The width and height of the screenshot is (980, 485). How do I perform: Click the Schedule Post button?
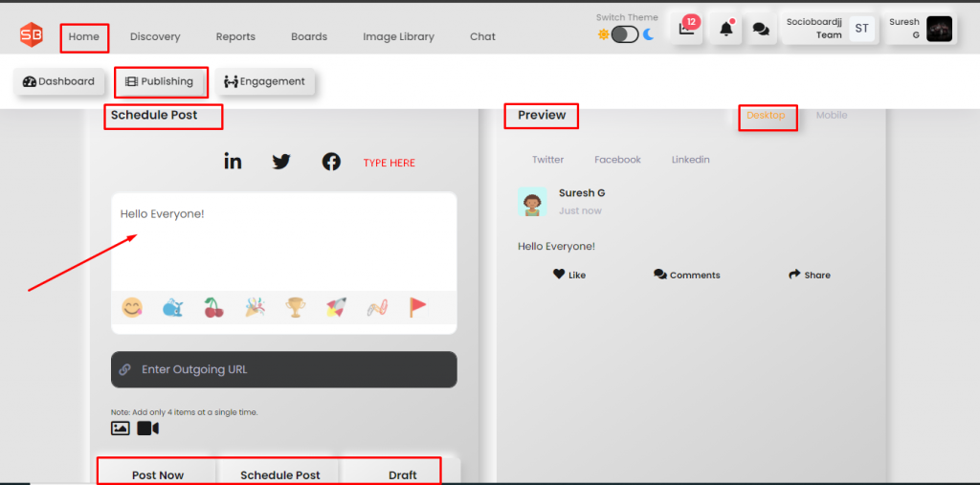[280, 474]
